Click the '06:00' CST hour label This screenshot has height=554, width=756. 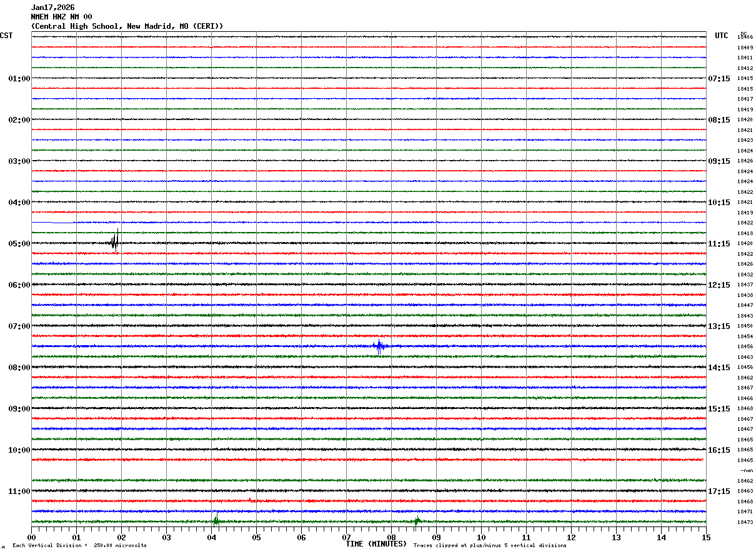click(19, 285)
